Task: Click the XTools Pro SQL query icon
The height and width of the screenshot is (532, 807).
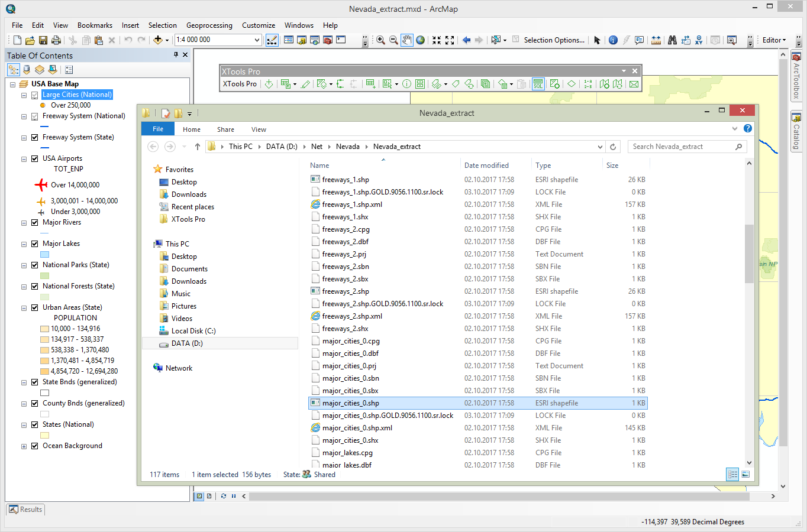Action: [x=538, y=84]
